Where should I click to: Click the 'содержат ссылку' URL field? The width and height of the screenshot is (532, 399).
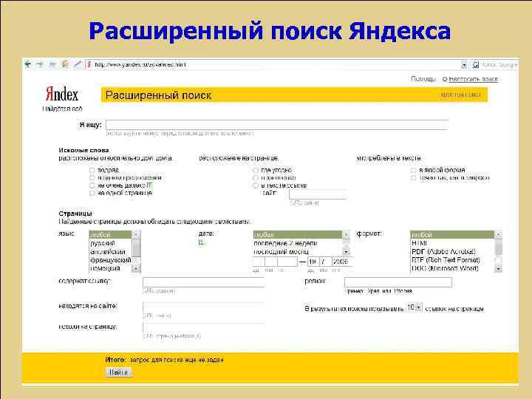204,282
